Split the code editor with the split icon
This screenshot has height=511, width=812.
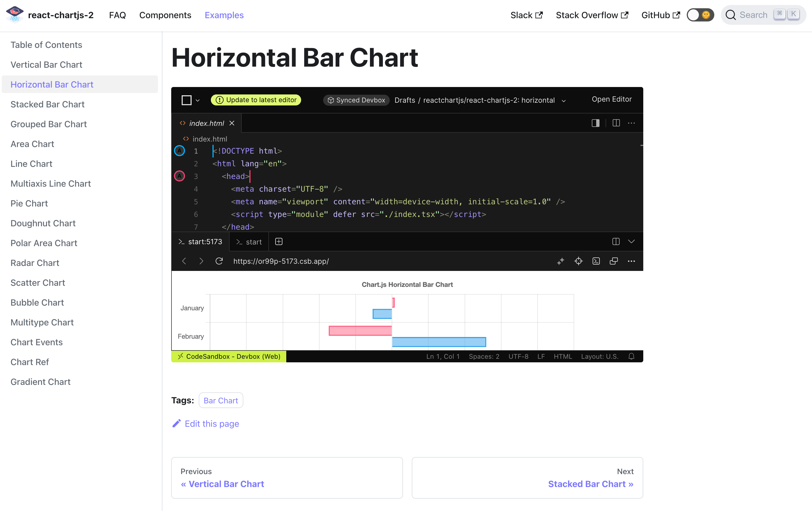tap(616, 123)
